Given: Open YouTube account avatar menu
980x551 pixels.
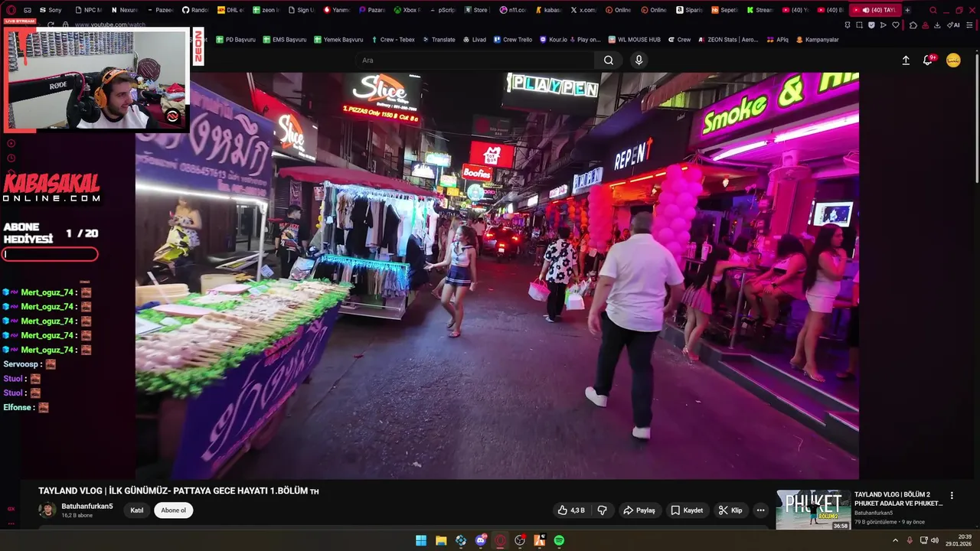Looking at the screenshot, I should (x=953, y=60).
